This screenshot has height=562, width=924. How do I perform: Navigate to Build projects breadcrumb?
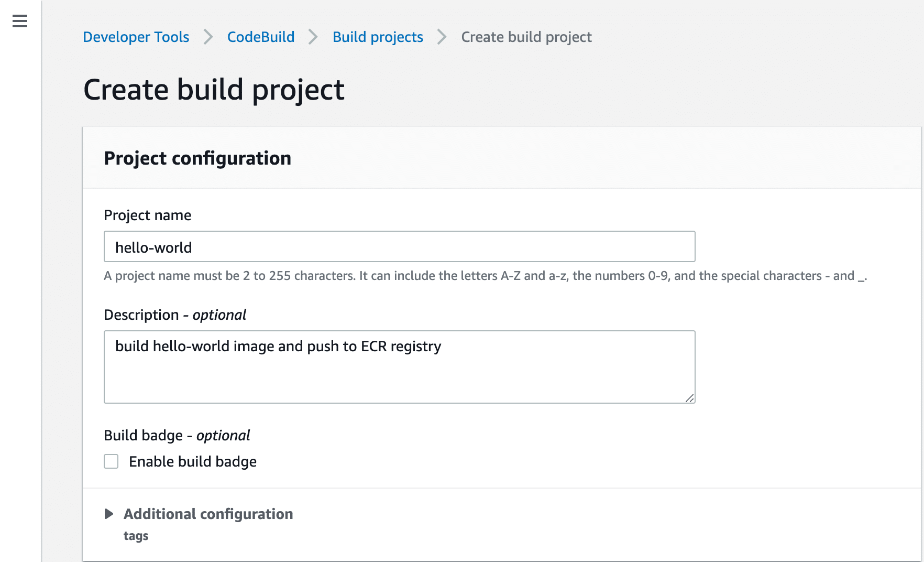(x=378, y=37)
